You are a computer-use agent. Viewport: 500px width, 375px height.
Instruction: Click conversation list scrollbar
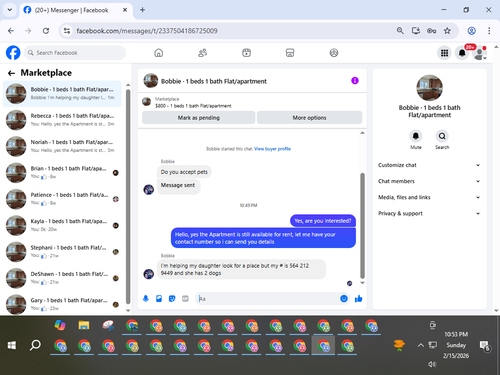(x=128, y=197)
